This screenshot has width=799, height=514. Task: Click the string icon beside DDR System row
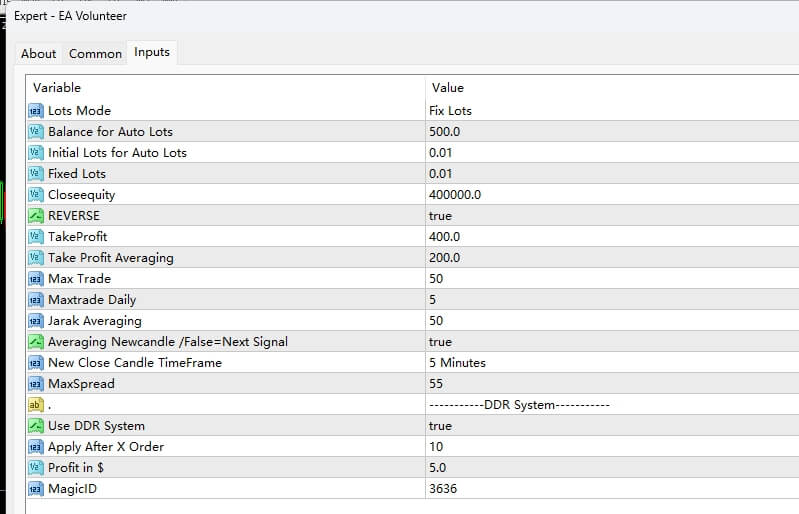36,405
